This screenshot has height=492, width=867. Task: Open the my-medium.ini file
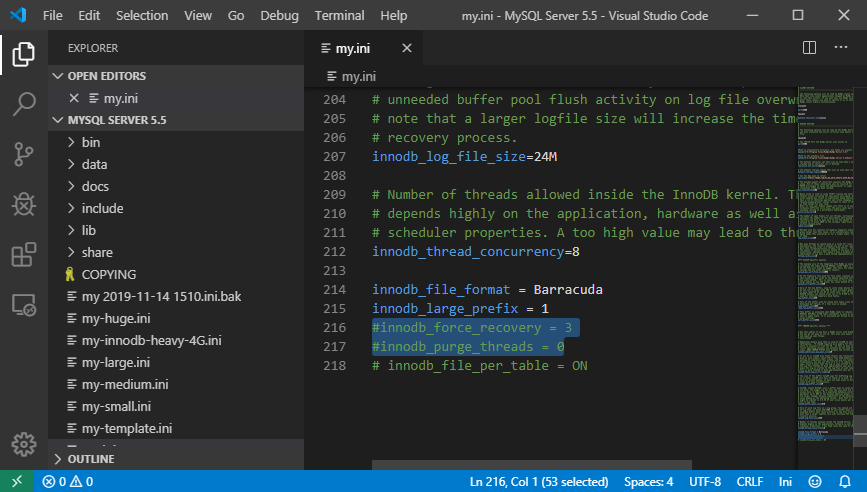pos(176,384)
